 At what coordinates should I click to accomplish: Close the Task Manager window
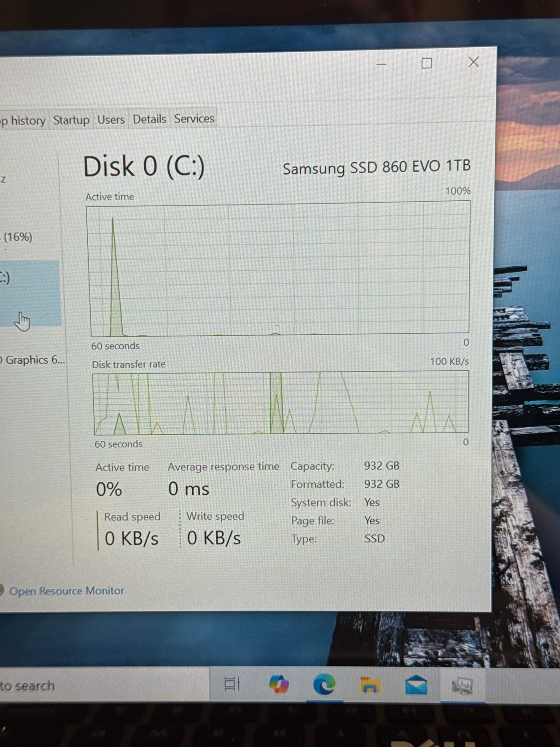coord(473,62)
